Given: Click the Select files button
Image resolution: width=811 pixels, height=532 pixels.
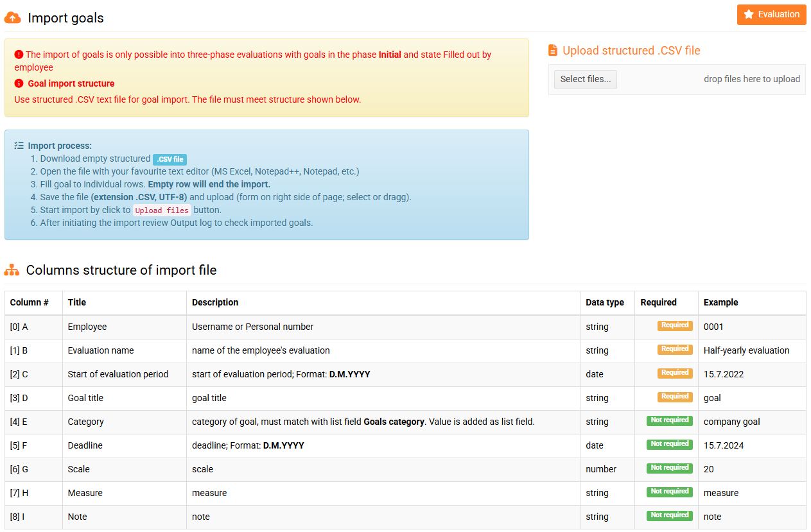Looking at the screenshot, I should coord(585,80).
